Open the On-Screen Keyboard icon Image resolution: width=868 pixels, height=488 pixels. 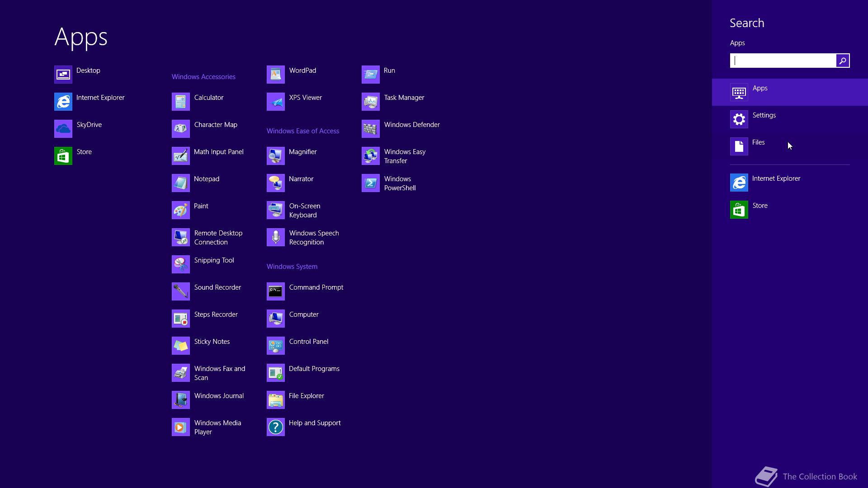276,210
